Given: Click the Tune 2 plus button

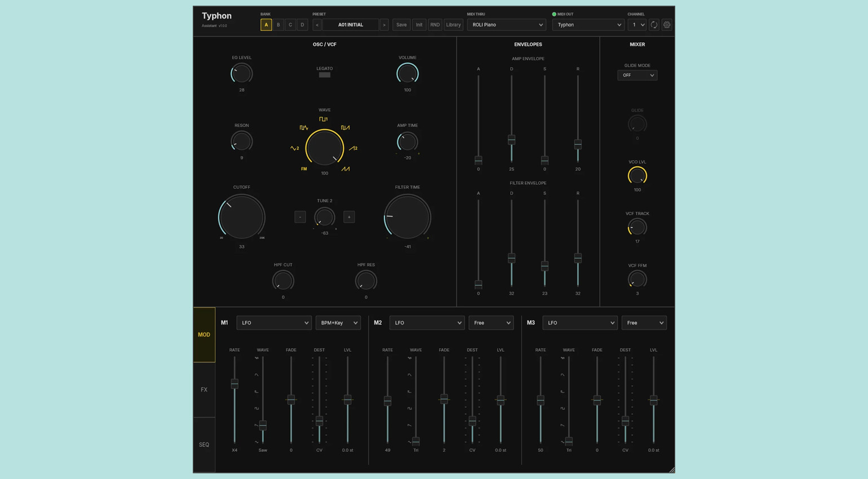Looking at the screenshot, I should pyautogui.click(x=349, y=217).
